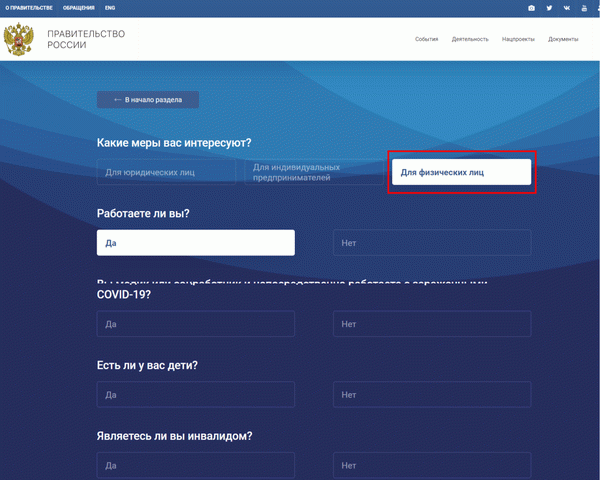The width and height of the screenshot is (600, 480).
Task: Open the 'События' menu item
Action: [427, 39]
